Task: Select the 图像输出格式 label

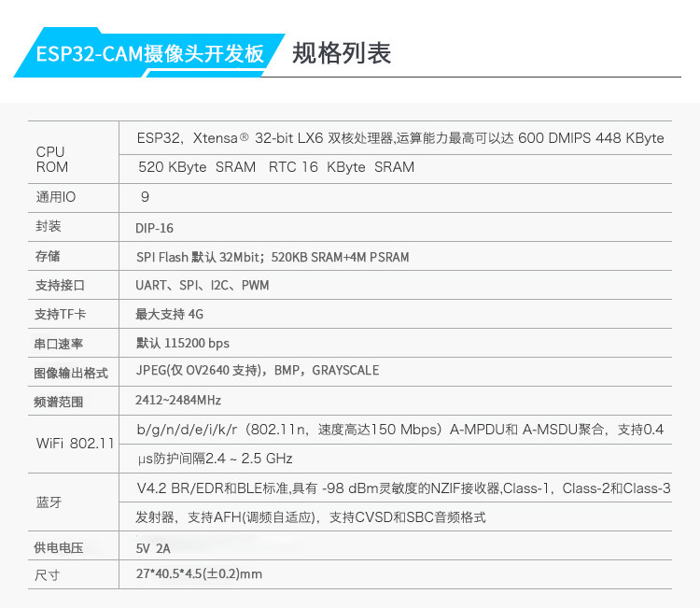Action: pos(71,373)
